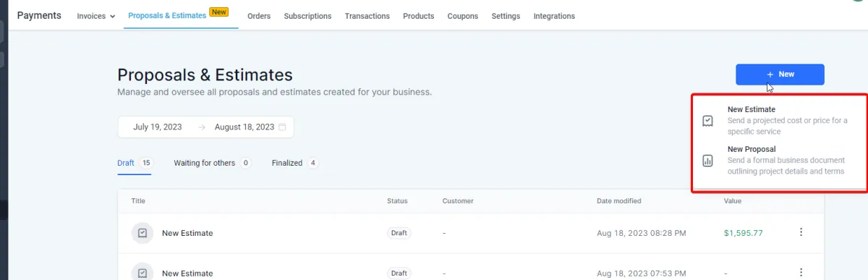The width and height of the screenshot is (868, 280).
Task: Click Draft status badge in 08:28 PM row
Action: pyautogui.click(x=399, y=233)
